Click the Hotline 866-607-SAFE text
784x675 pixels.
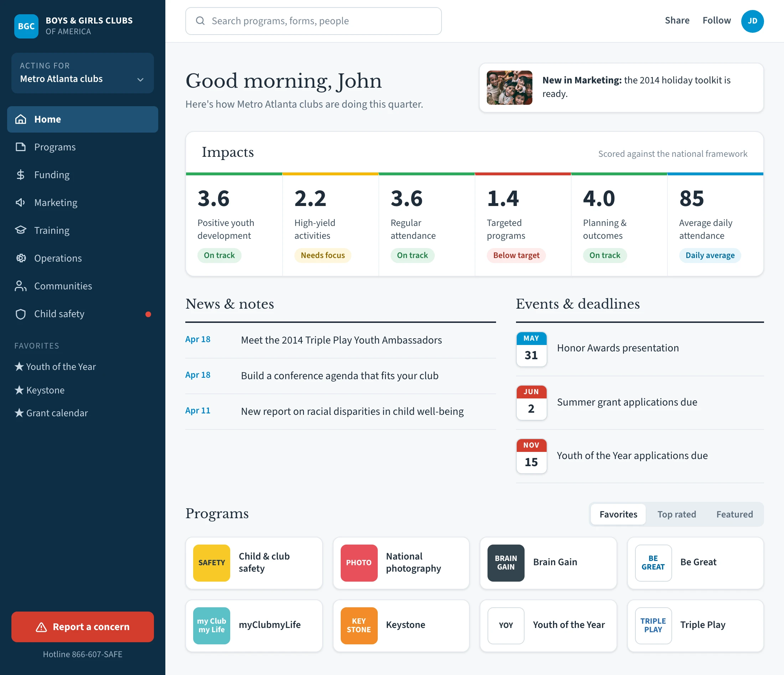tap(82, 654)
